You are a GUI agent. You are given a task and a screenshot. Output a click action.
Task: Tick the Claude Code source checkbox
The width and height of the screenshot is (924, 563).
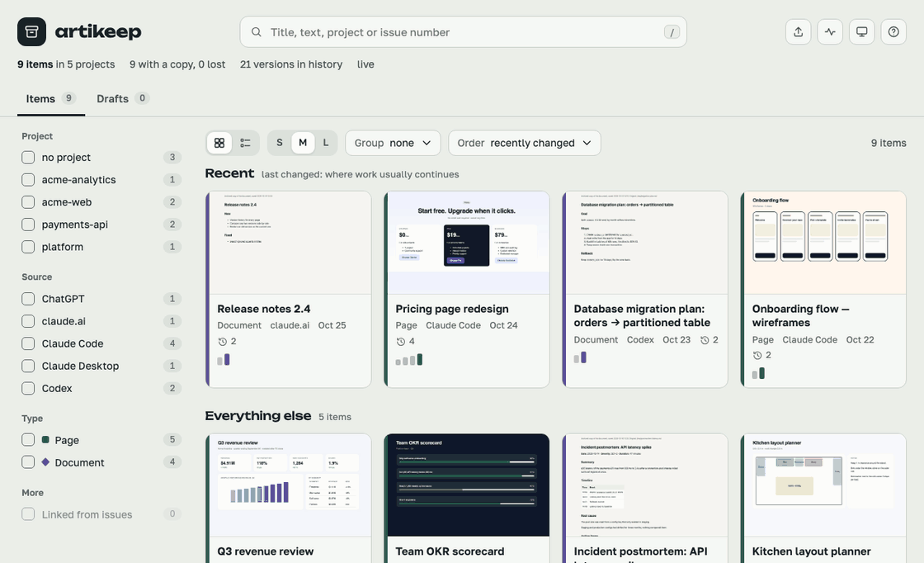tap(28, 343)
